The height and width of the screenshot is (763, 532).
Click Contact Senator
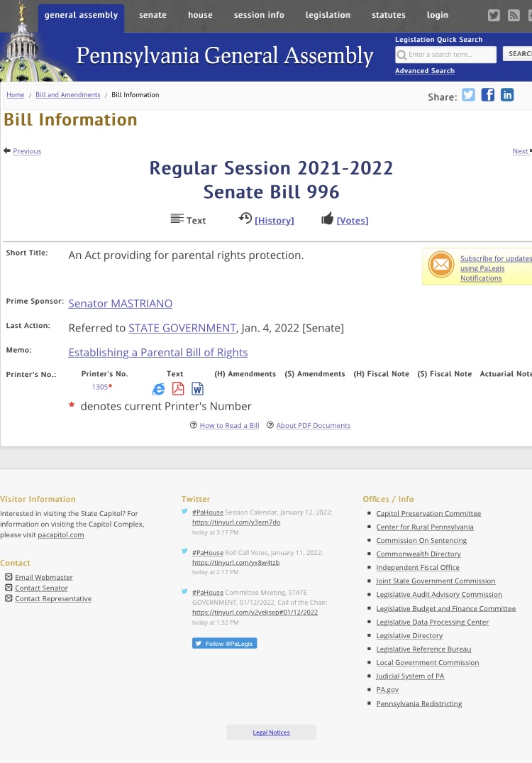(41, 588)
